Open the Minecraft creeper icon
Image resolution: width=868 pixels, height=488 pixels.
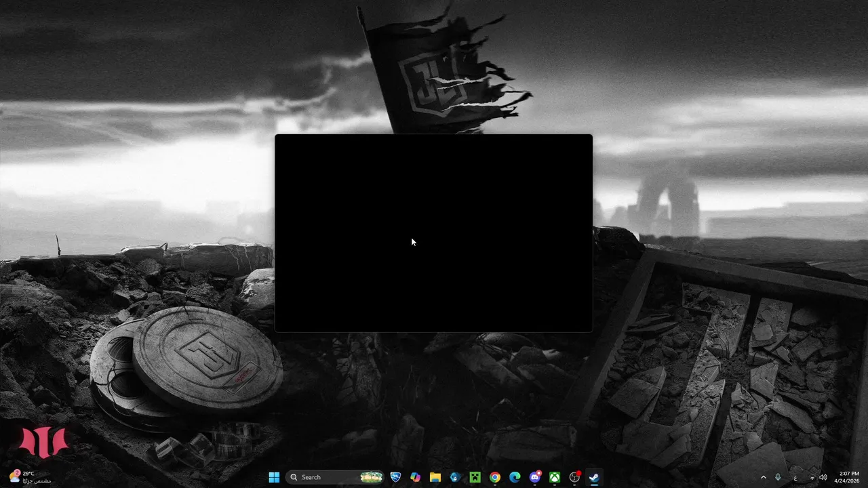tap(475, 477)
